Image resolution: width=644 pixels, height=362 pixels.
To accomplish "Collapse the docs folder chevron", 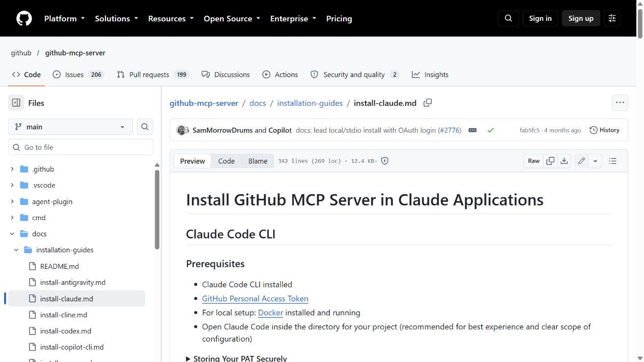I will pyautogui.click(x=12, y=234).
